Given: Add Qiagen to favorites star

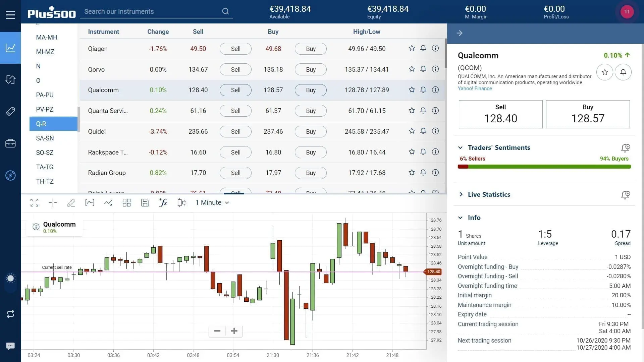Looking at the screenshot, I should pos(412,48).
